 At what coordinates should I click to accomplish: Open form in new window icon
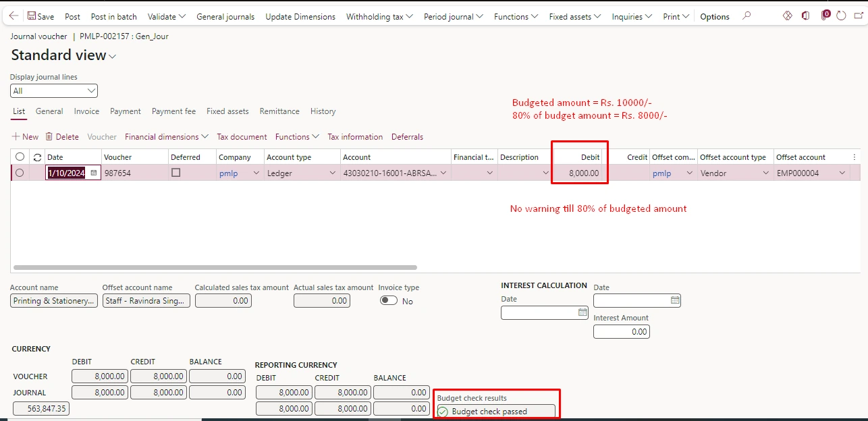coord(859,16)
